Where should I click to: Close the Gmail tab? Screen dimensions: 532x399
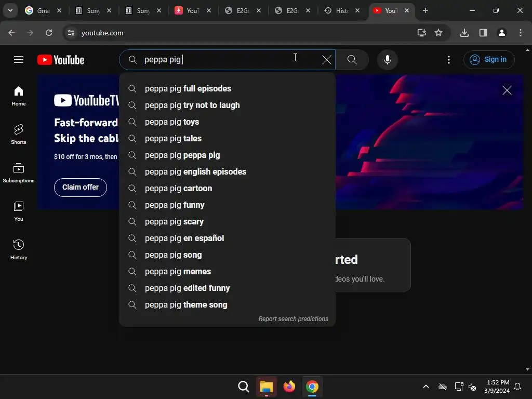coord(59,10)
